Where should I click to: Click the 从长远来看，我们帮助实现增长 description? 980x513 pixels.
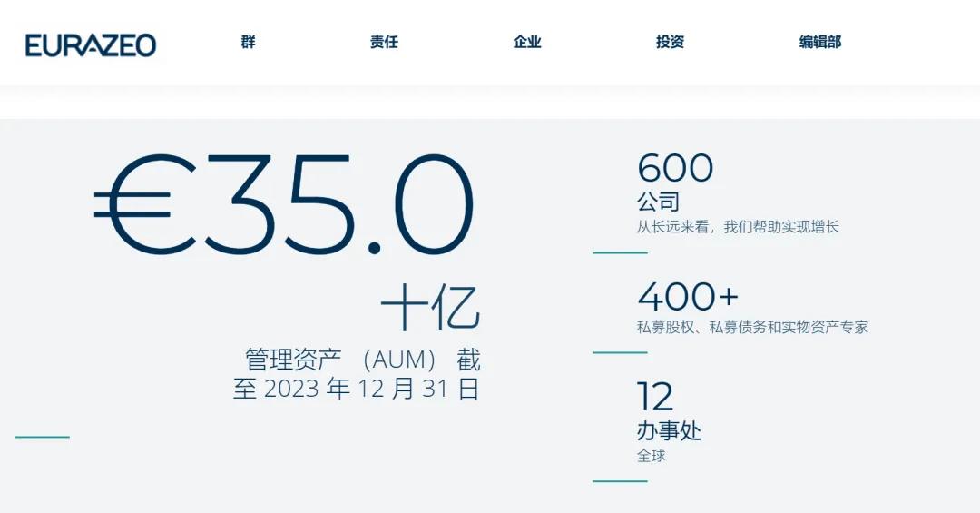738,226
